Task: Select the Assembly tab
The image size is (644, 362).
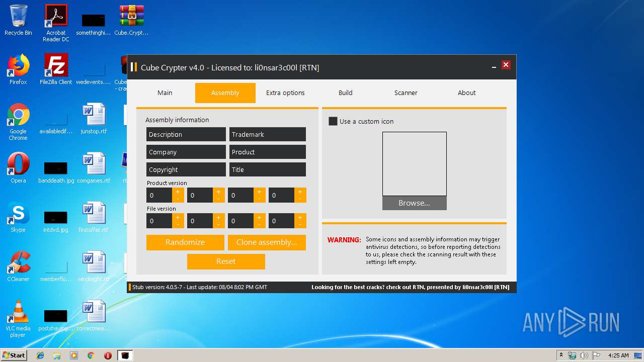Action: pyautogui.click(x=225, y=93)
